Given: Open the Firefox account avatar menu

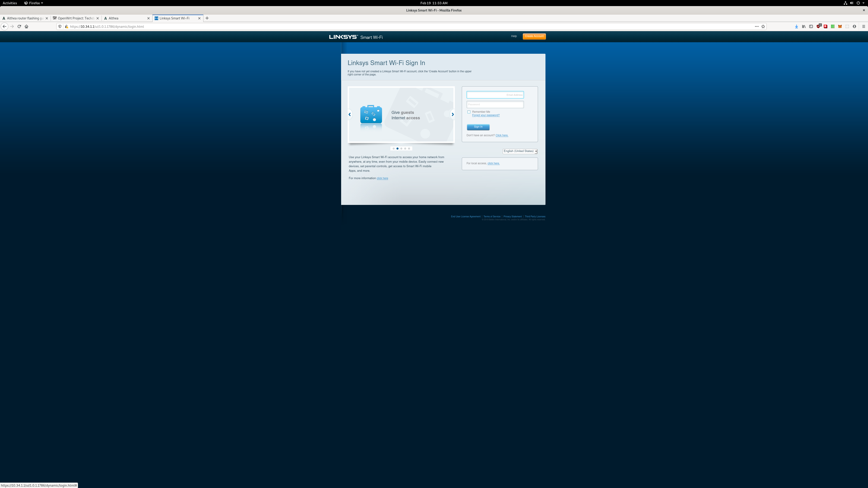Looking at the screenshot, I should pyautogui.click(x=854, y=27).
